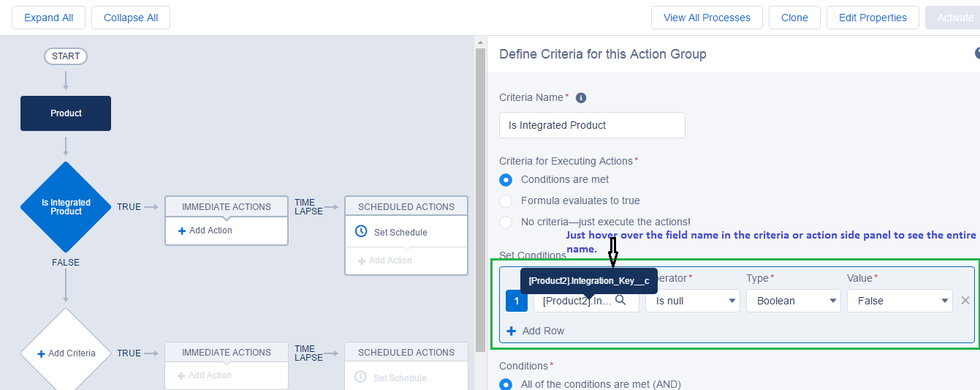Click the Criteria Name text field
Image resolution: width=980 pixels, height=390 pixels.
pyautogui.click(x=592, y=125)
